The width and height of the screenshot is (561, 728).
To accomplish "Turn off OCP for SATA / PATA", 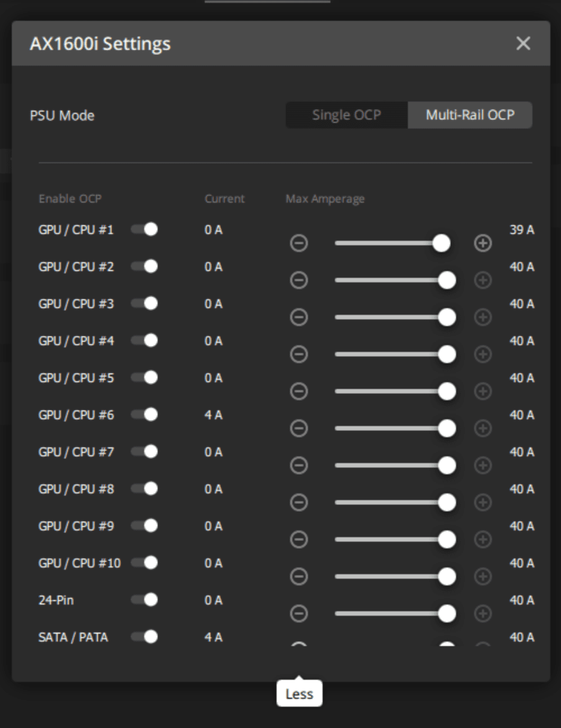I will [145, 637].
